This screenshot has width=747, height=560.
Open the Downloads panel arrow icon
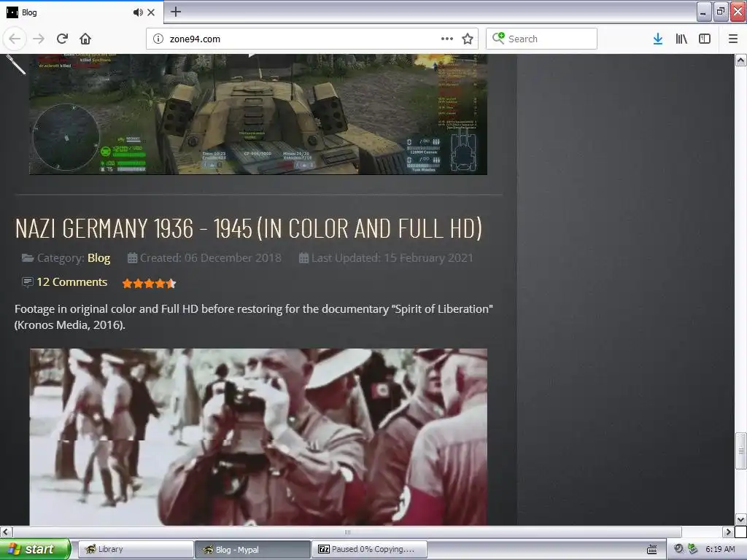(658, 39)
